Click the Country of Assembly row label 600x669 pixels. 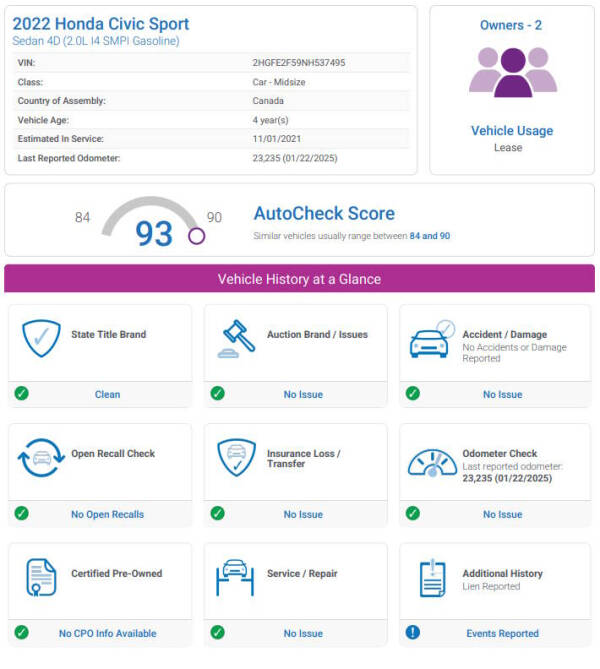(61, 101)
